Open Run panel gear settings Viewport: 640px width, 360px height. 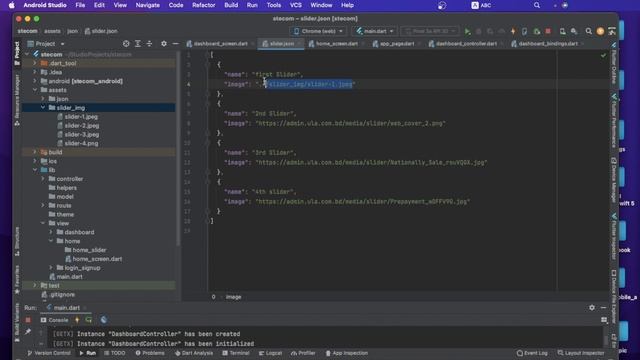coord(592,308)
